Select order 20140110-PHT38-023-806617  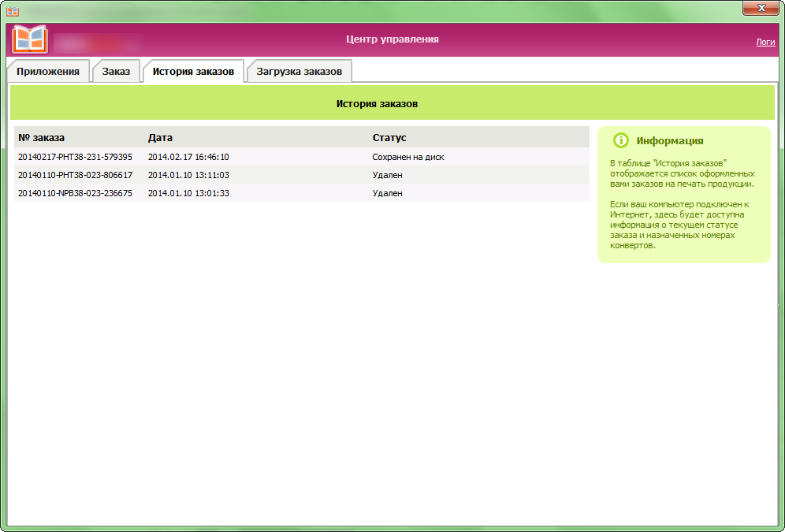pyautogui.click(x=75, y=175)
